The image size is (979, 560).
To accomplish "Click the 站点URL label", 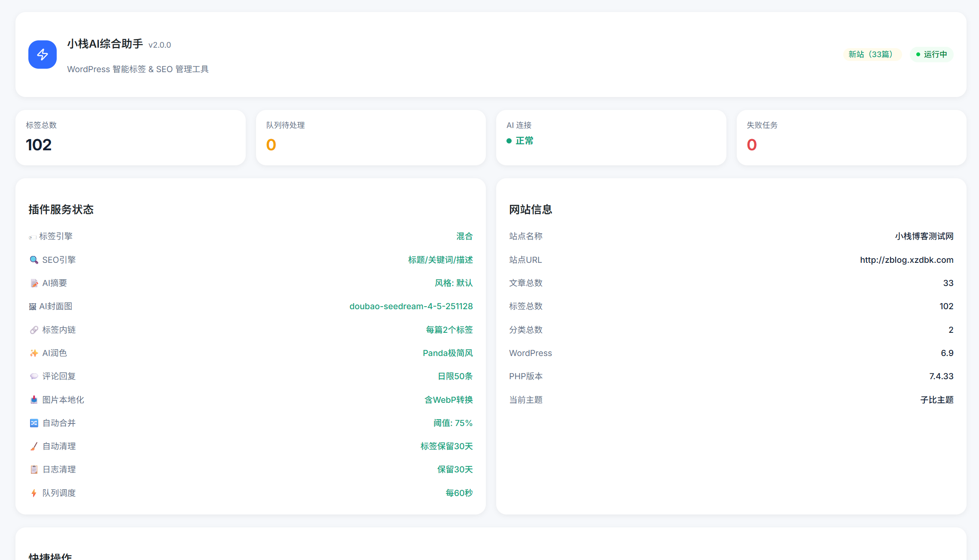I will (525, 260).
